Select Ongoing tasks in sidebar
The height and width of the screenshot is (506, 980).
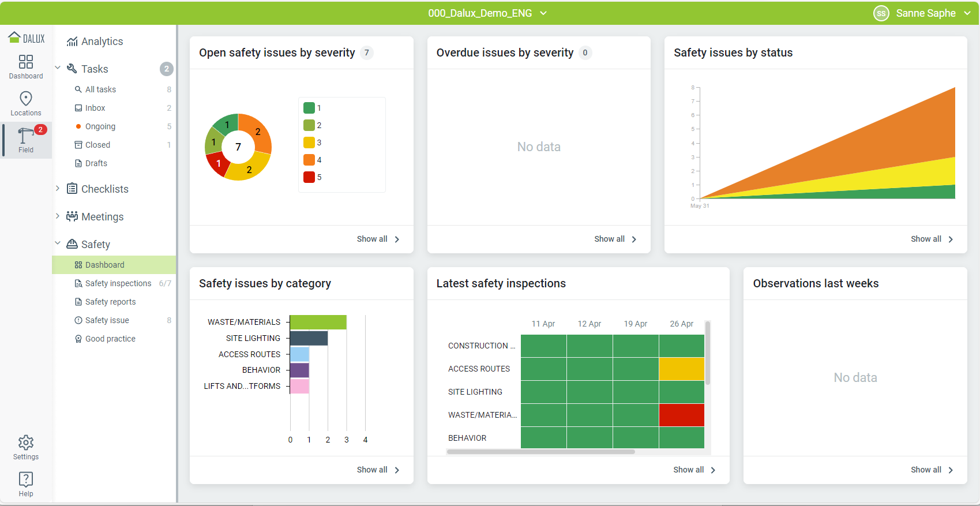100,126
